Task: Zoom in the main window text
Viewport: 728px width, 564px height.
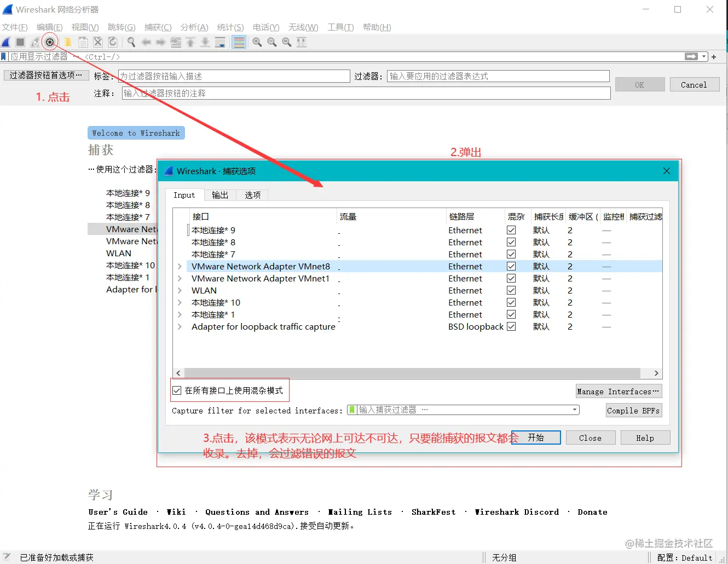Action: tap(257, 42)
